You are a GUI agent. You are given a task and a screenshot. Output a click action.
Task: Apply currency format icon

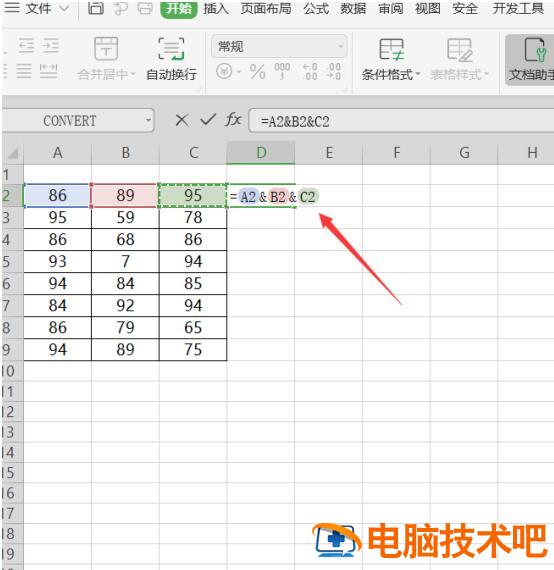(224, 71)
